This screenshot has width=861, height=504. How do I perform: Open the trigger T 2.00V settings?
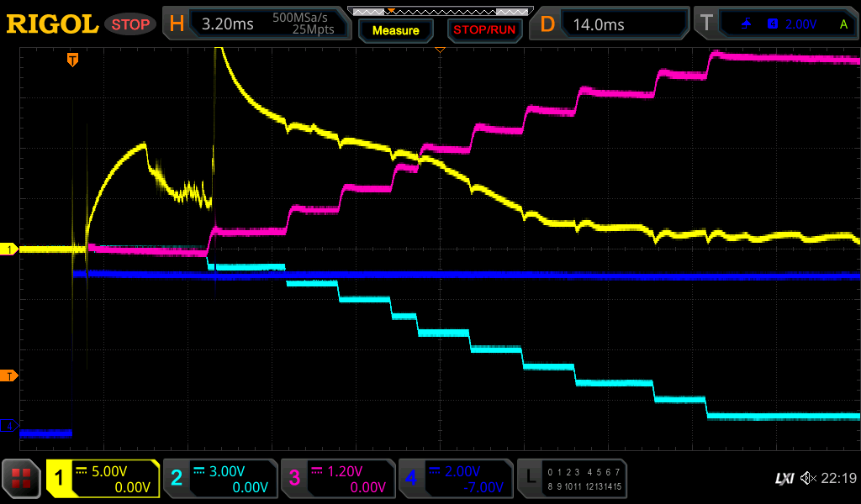778,24
